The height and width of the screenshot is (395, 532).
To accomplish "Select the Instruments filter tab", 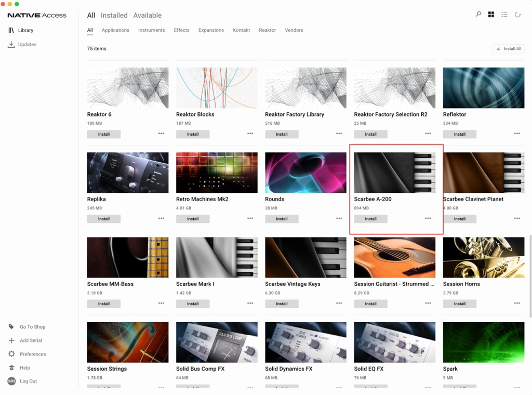I will 151,30.
